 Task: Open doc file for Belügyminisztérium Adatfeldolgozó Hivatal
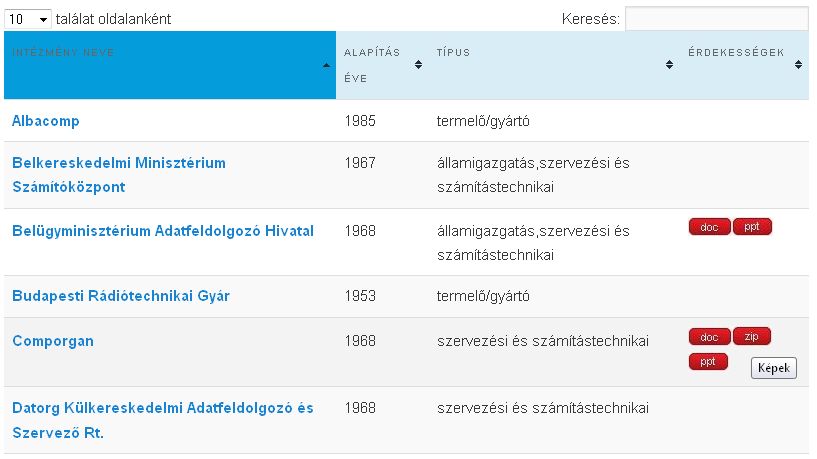(709, 227)
